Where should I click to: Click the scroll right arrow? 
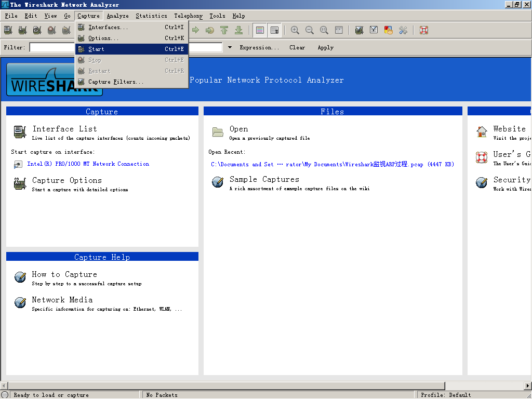[528, 386]
